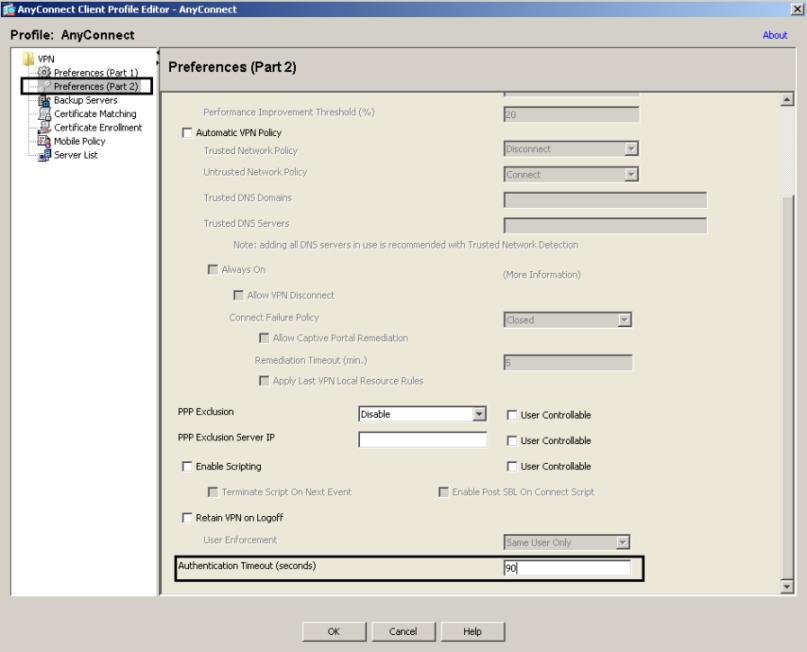This screenshot has width=807, height=652.
Task: Click the (More Information) link
Action: [541, 275]
